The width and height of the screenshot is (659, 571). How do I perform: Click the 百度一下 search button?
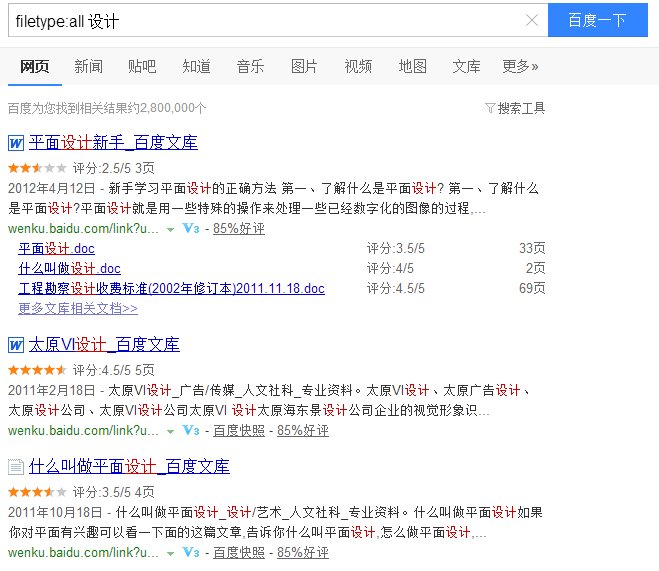(598, 20)
